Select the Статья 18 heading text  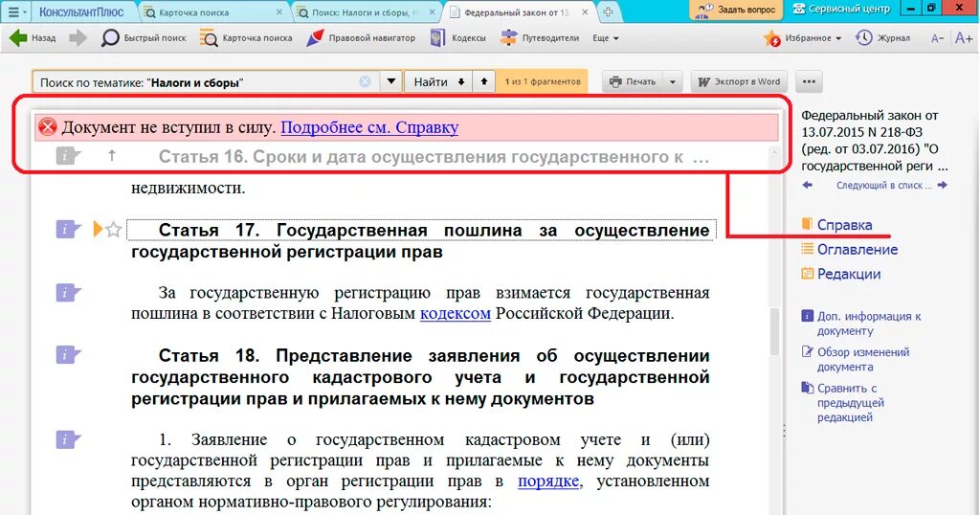420,377
